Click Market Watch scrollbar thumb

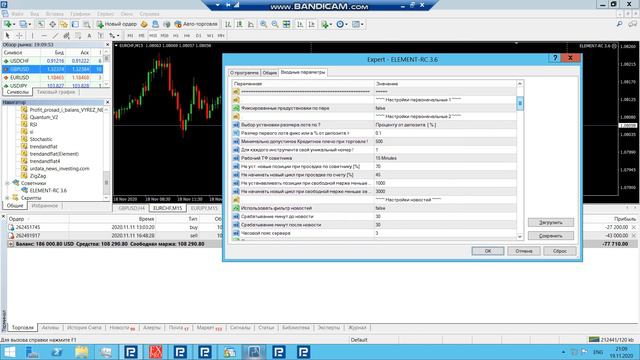pos(107,58)
